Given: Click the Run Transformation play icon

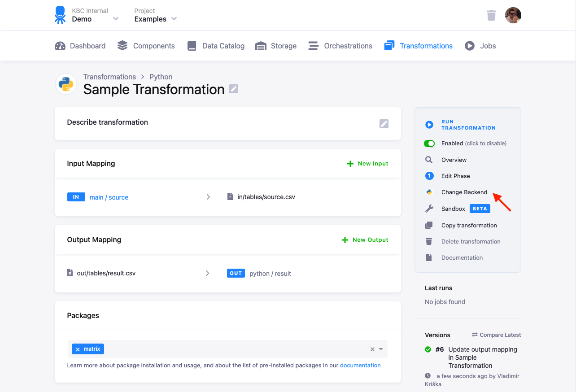Looking at the screenshot, I should coord(429,125).
